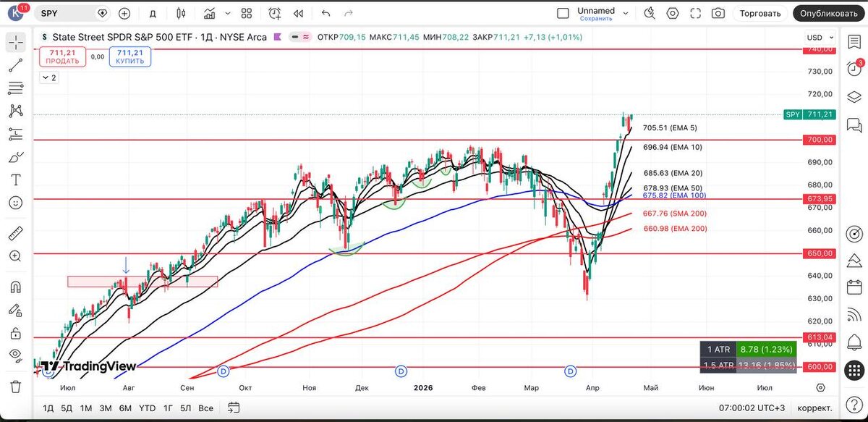The height and width of the screenshot is (422, 868).
Task: Set the range to Все
Action: pos(206,408)
